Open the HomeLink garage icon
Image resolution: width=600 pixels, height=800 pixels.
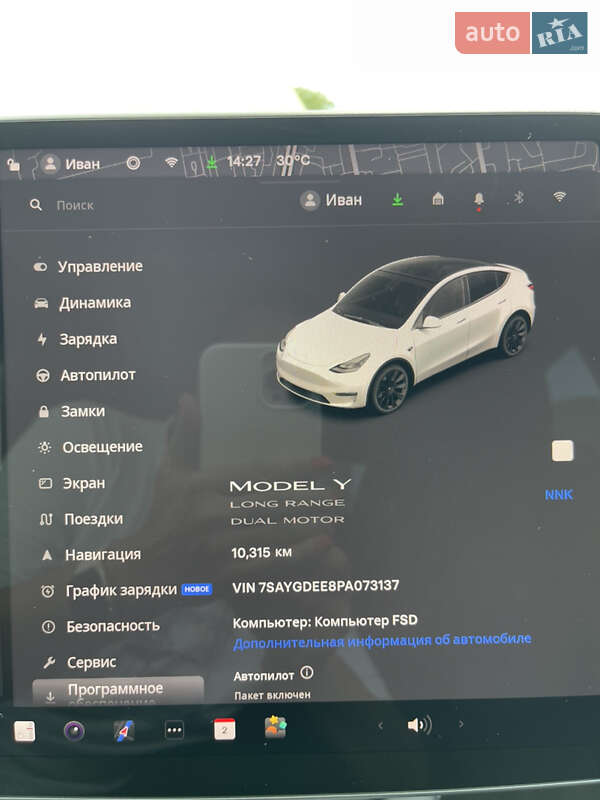coord(438,199)
